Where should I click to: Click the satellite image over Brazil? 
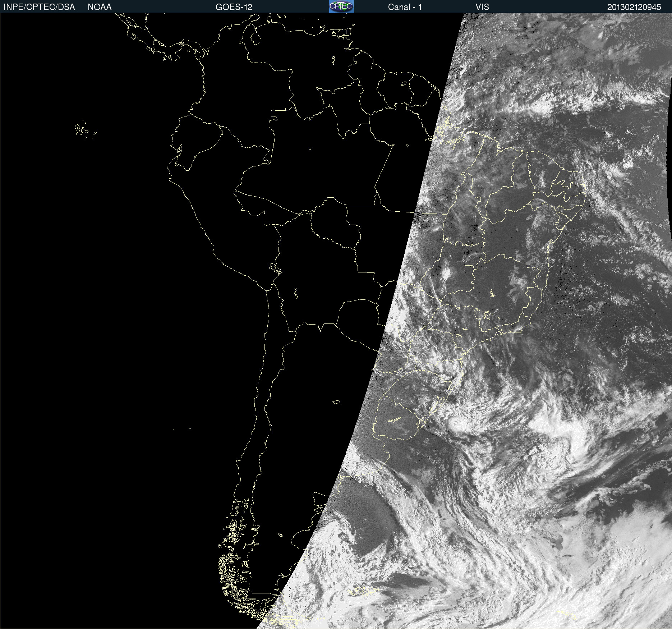pos(336,321)
